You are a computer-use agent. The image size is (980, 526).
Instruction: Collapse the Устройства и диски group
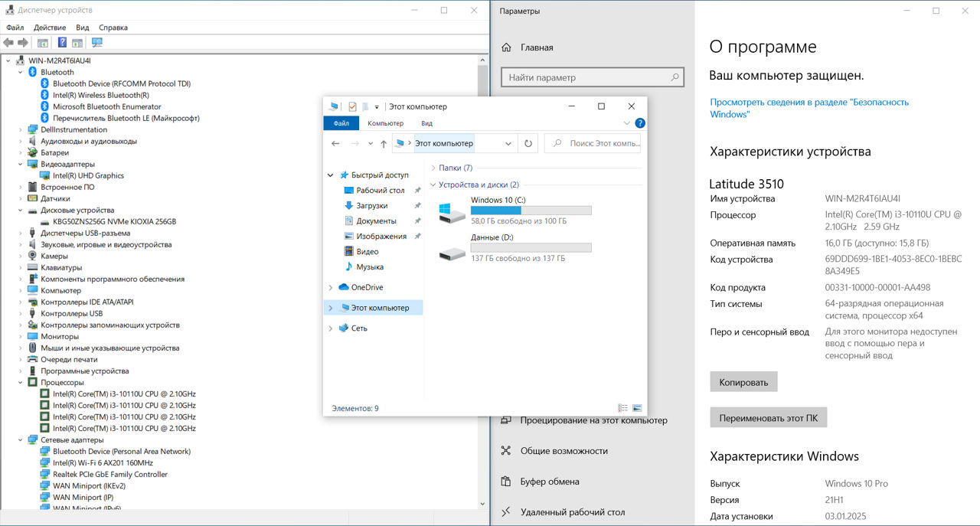coord(433,185)
